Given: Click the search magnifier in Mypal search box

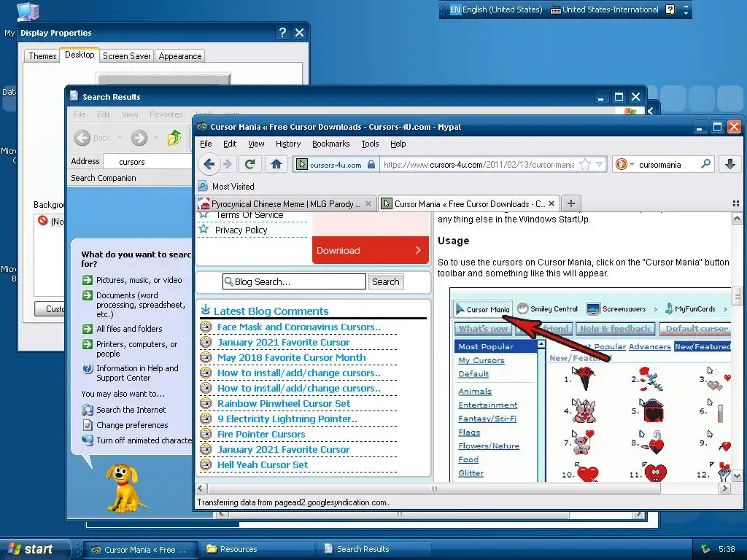Looking at the screenshot, I should pyautogui.click(x=705, y=164).
